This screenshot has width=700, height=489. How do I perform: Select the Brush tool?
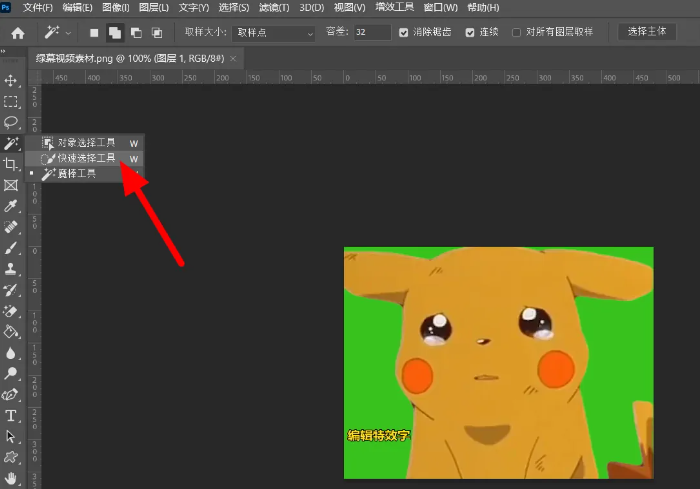pyautogui.click(x=12, y=248)
